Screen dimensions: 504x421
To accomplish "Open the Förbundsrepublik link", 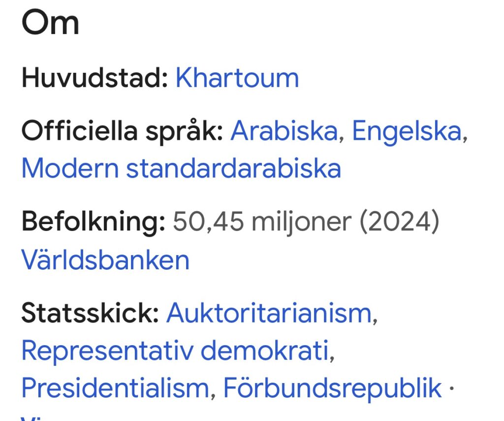I will (x=332, y=388).
